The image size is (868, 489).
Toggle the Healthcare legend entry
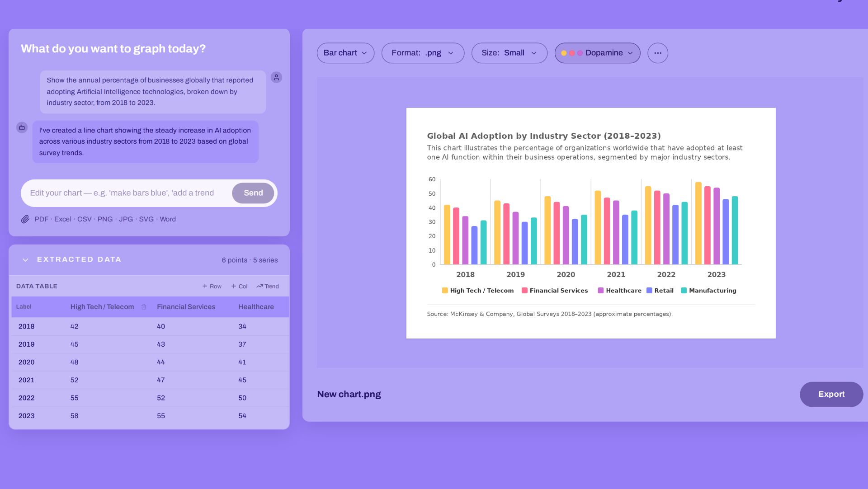pyautogui.click(x=619, y=291)
